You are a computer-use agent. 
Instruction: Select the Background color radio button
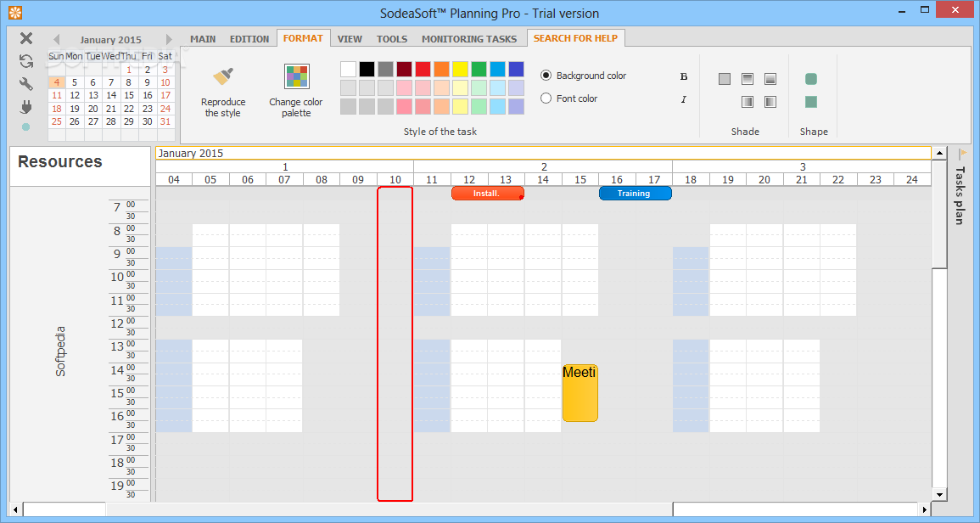click(x=546, y=75)
